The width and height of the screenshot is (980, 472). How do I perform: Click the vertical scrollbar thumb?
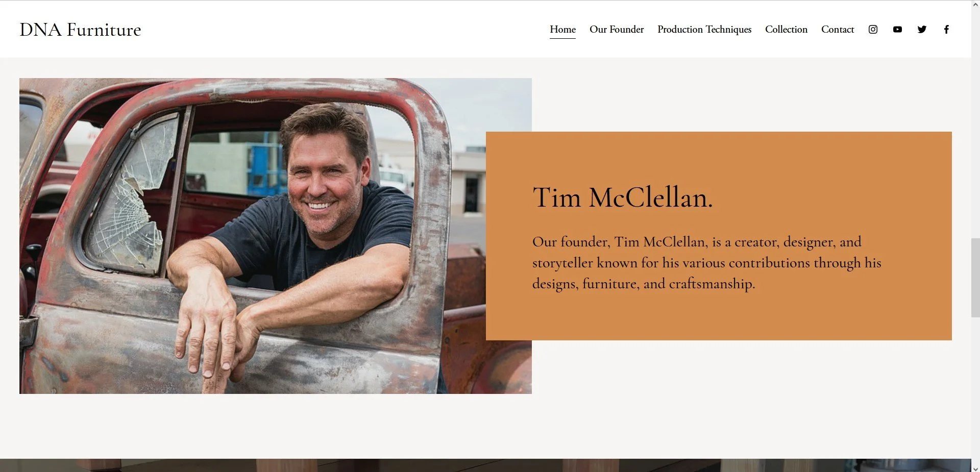click(x=975, y=278)
